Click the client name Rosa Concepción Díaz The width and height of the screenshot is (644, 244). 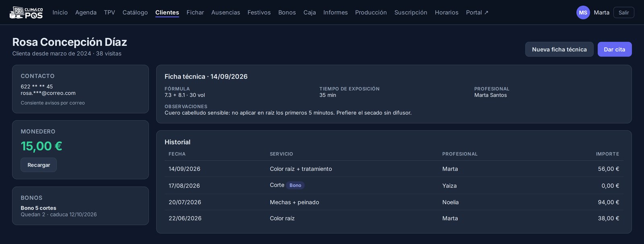click(x=70, y=42)
